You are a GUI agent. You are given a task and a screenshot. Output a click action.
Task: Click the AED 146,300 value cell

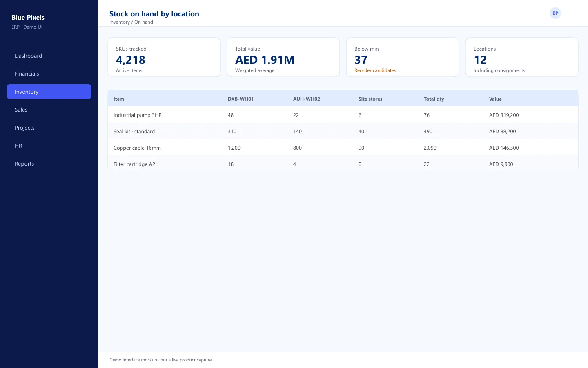504,148
